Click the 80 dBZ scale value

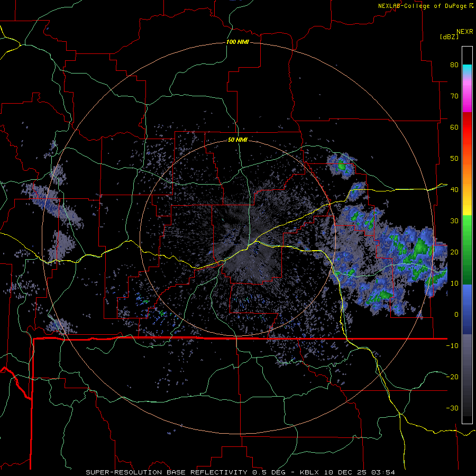(454, 65)
